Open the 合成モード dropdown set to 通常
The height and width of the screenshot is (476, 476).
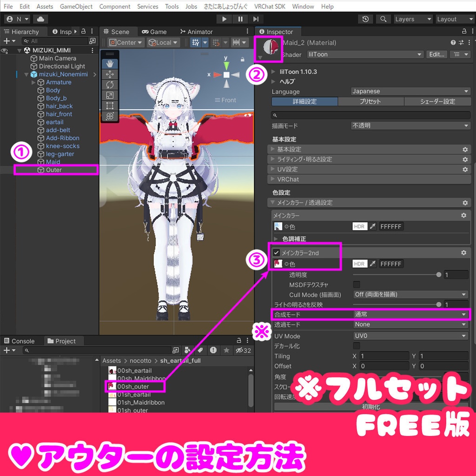[411, 315]
